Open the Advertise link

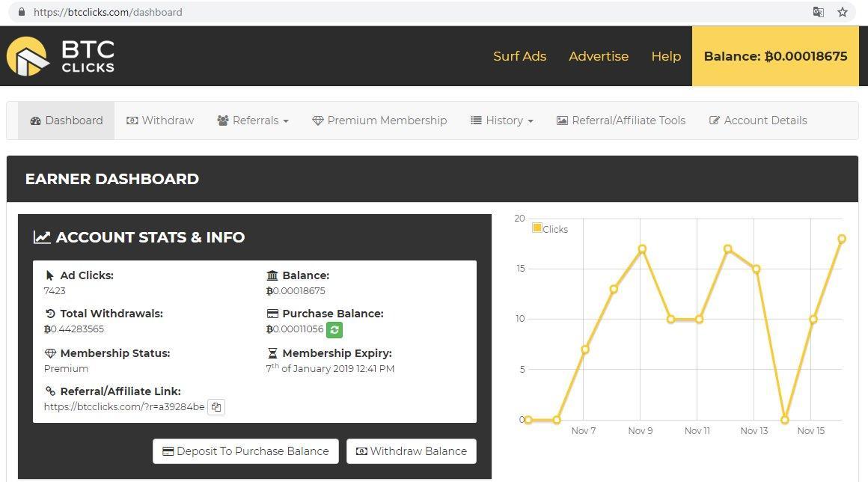(x=599, y=56)
